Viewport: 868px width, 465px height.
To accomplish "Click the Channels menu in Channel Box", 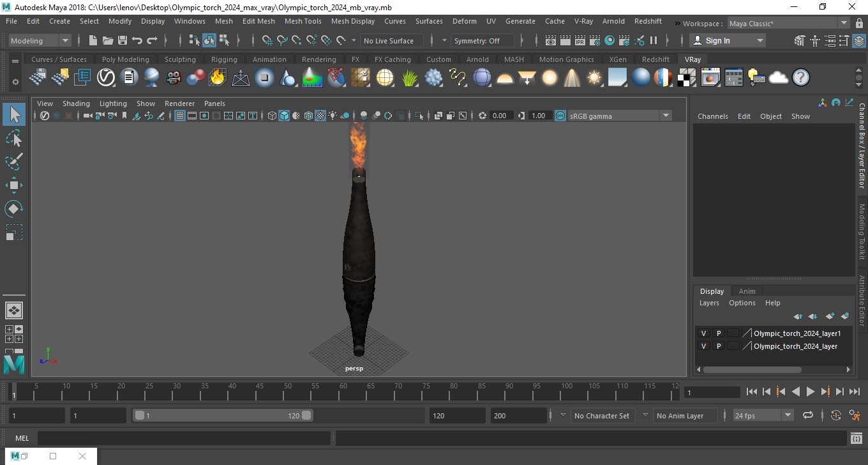I will [712, 116].
